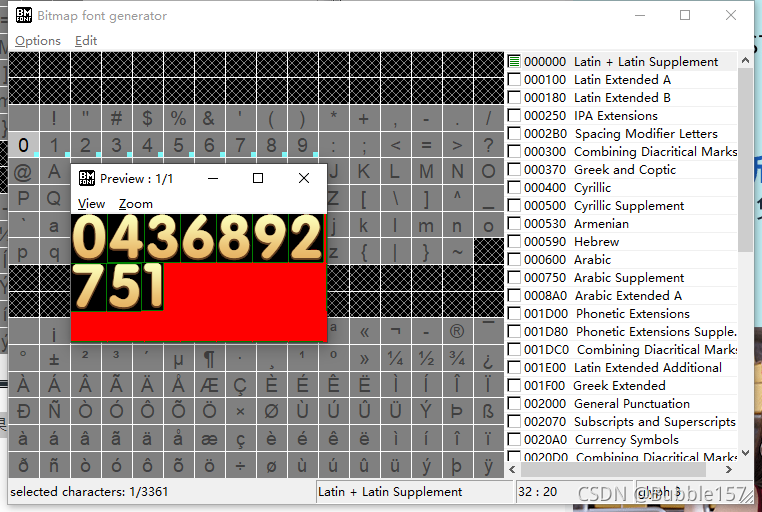Select the 'Latin Extended Additional' row text
This screenshot has width=762, height=512.
click(647, 368)
